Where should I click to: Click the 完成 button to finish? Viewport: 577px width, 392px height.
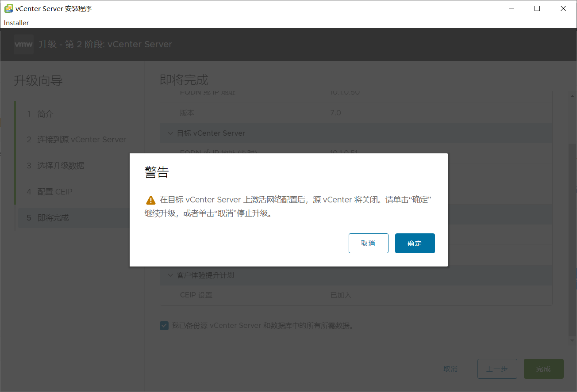coord(543,369)
